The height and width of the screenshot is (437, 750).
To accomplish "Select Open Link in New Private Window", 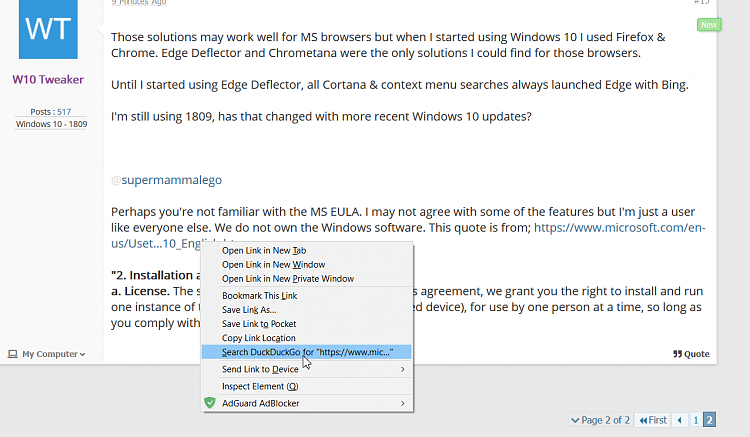I will 307,279.
